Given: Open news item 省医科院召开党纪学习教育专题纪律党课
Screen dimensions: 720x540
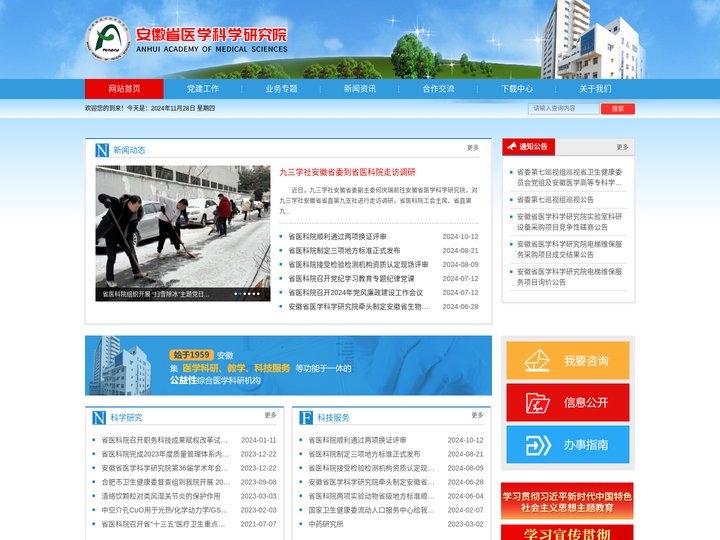Looking at the screenshot, I should point(351,279).
